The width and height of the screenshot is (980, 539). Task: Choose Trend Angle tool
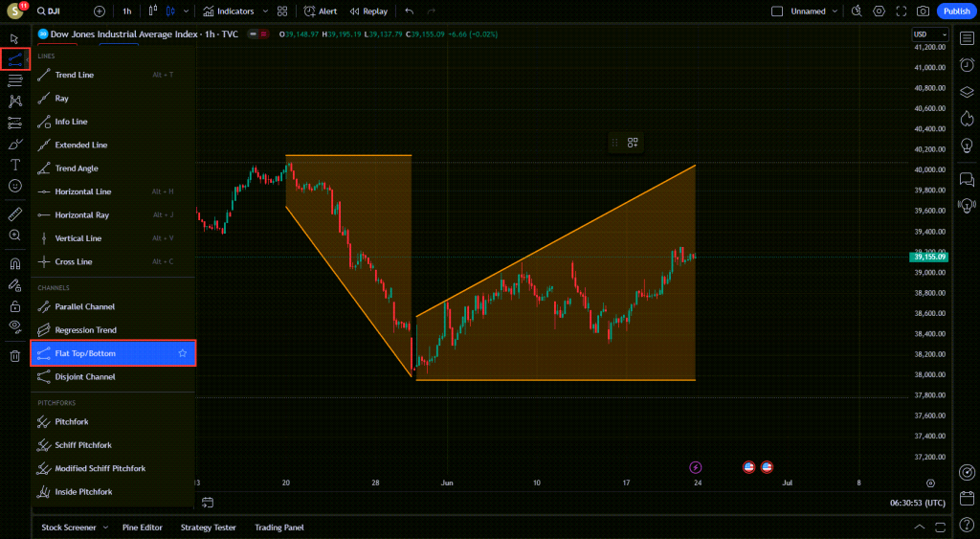click(113, 168)
